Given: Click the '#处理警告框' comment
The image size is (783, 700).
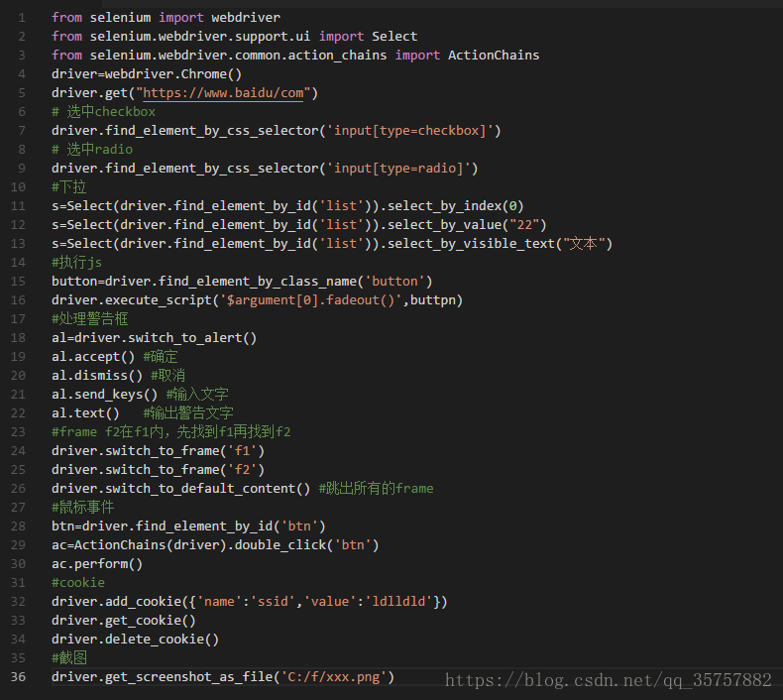Looking at the screenshot, I should pyautogui.click(x=90, y=319).
